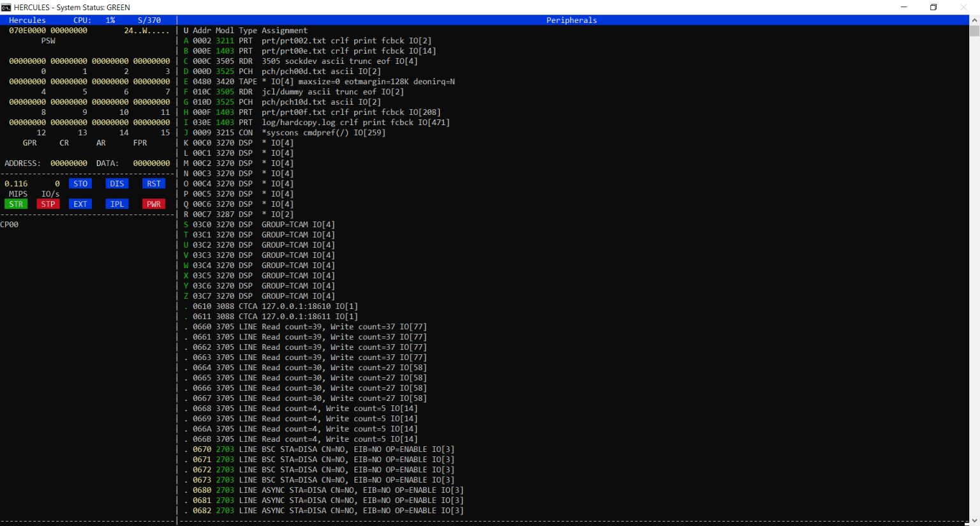Image resolution: width=980 pixels, height=526 pixels.
Task: Show the FPR floating point registers
Action: 140,143
